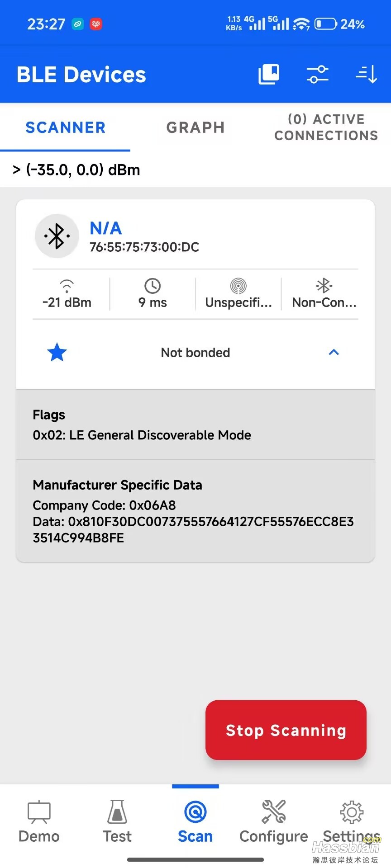
Task: Tap the 9 ms advertising interval
Action: point(153,294)
